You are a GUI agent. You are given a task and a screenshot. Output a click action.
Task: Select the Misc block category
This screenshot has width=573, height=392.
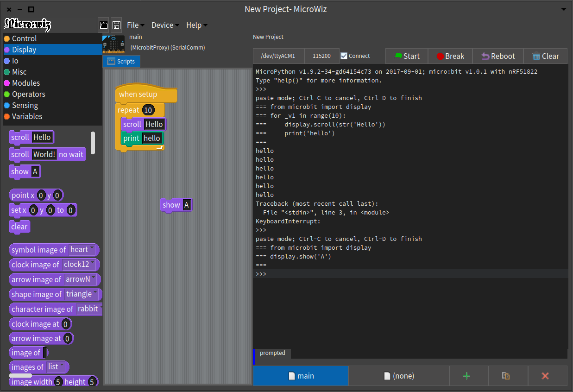coord(52,72)
